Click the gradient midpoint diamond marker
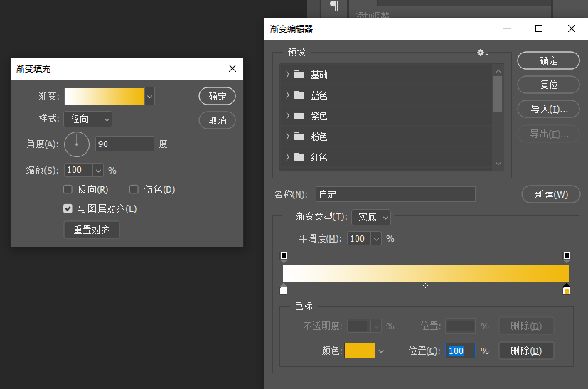This screenshot has height=389, width=588. (x=425, y=286)
